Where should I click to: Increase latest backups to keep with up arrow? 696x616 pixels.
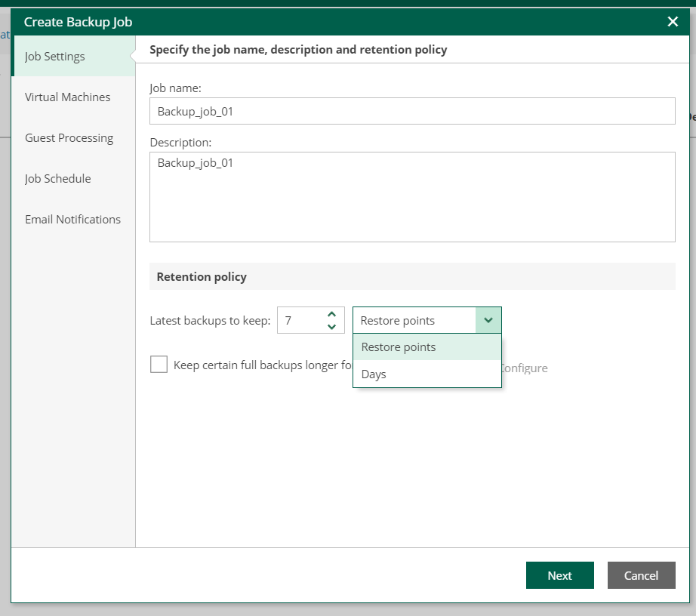point(331,314)
